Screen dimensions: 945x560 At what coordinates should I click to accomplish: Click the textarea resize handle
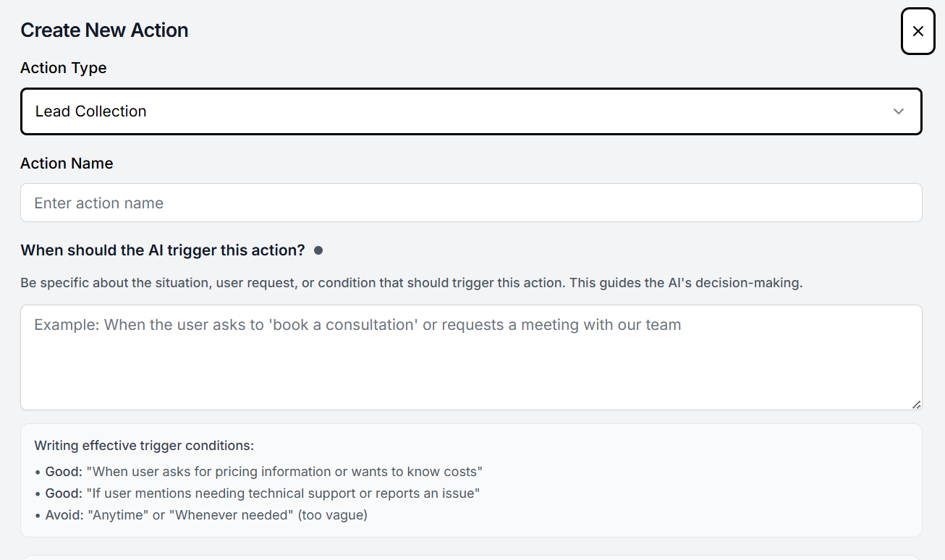click(x=916, y=404)
